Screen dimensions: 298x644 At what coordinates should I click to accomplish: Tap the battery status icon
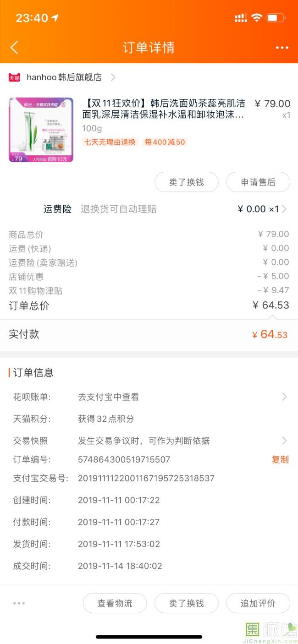(276, 18)
